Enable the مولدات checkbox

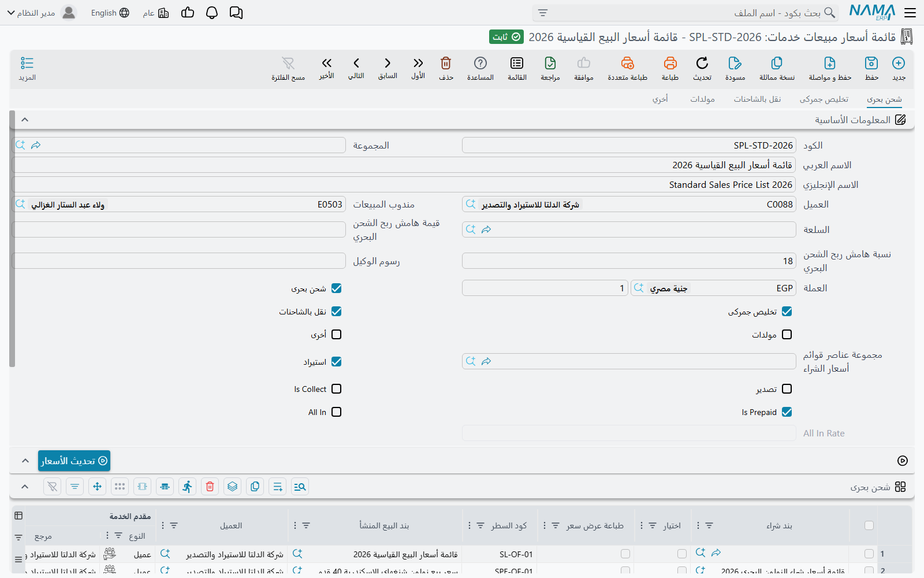[787, 335]
